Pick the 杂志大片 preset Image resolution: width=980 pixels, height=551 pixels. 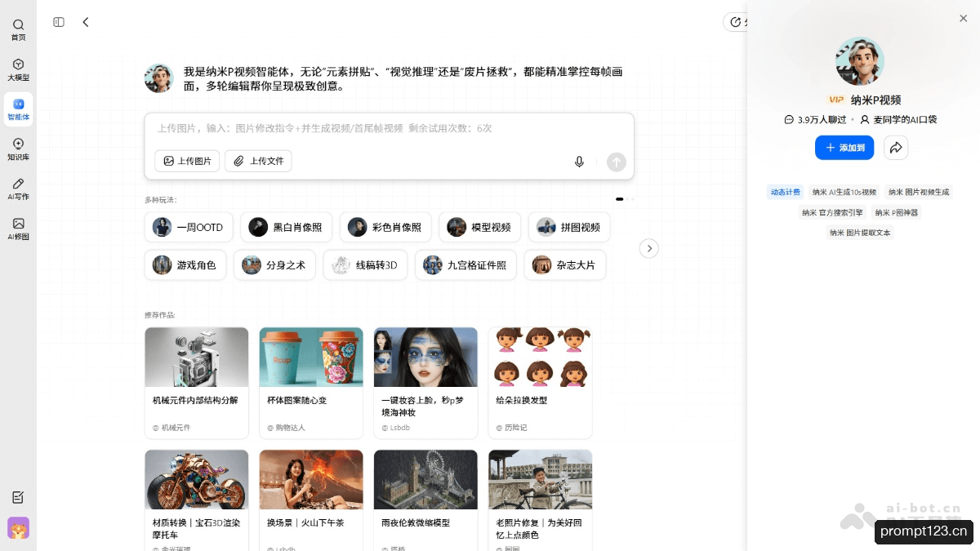click(x=565, y=264)
